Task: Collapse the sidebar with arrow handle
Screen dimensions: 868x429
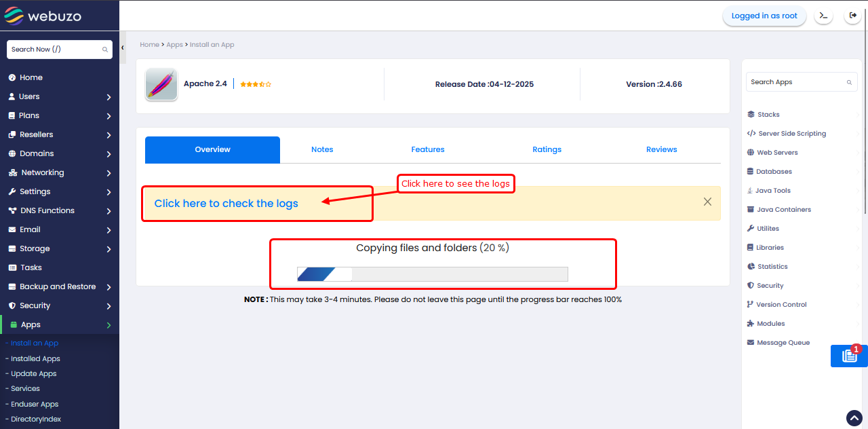Action: click(123, 48)
